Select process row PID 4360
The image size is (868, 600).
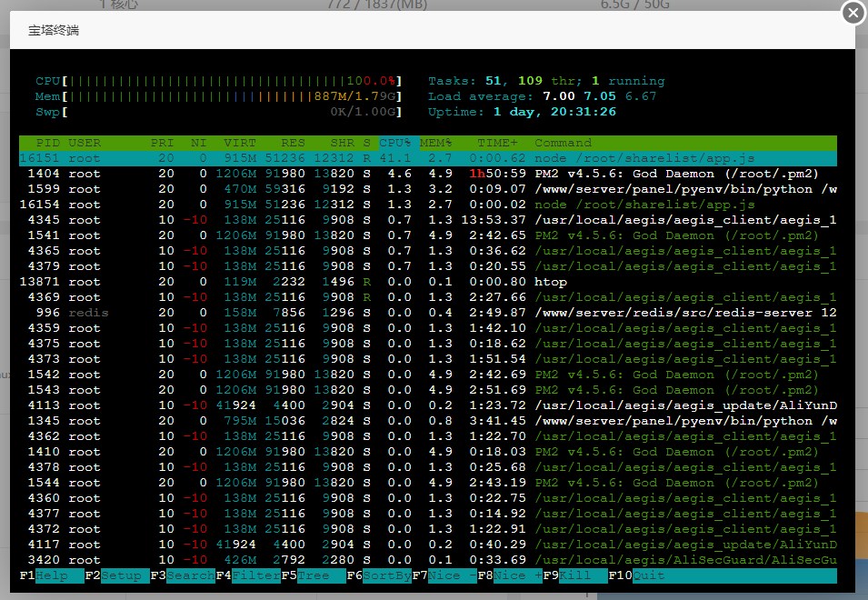[428, 499]
